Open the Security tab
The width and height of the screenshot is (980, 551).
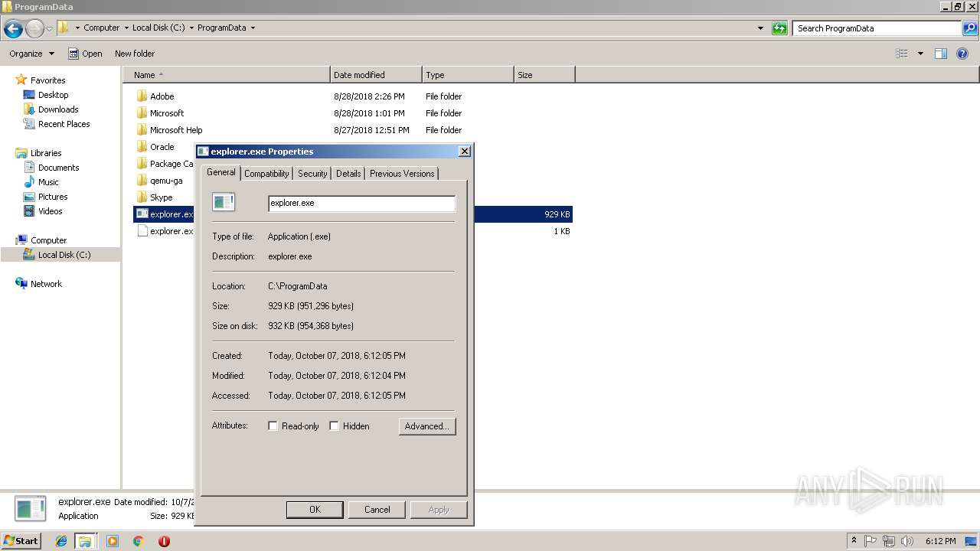click(312, 174)
